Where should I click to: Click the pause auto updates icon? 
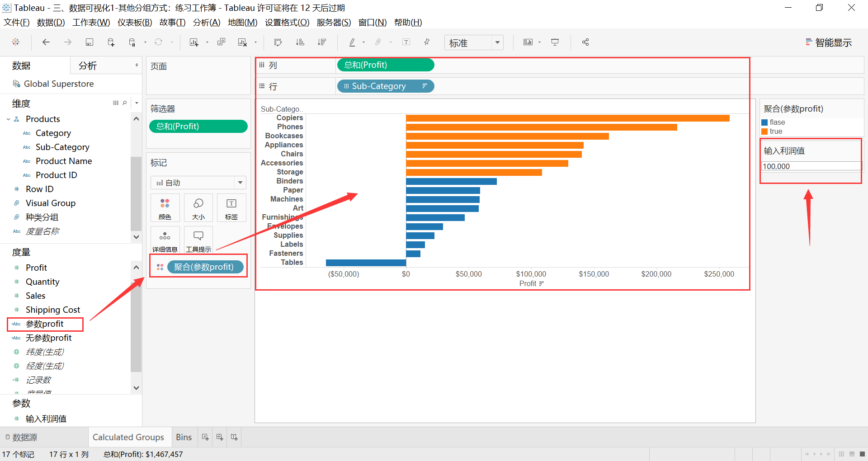[x=132, y=42]
